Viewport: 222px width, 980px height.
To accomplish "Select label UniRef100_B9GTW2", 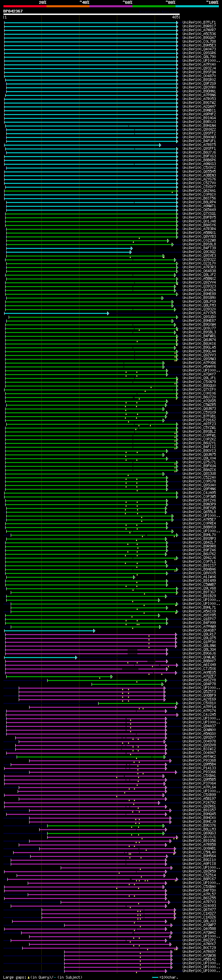I will pos(199,103).
